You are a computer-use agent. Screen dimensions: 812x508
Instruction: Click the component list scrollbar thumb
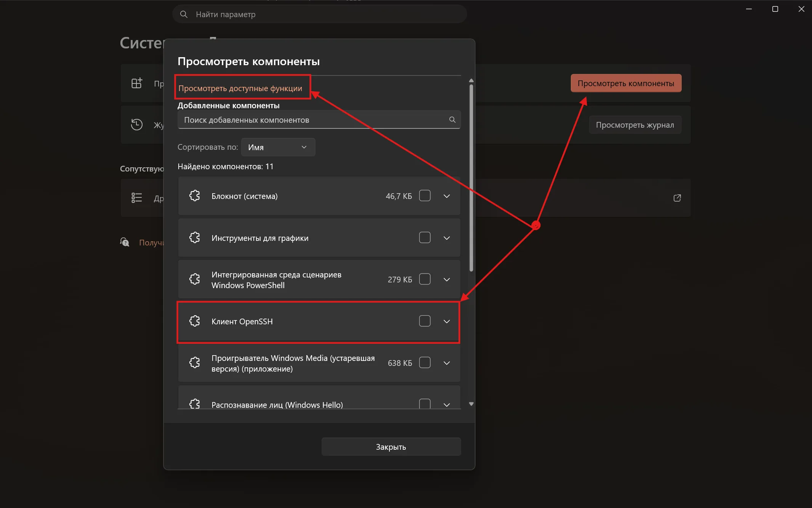pyautogui.click(x=471, y=178)
